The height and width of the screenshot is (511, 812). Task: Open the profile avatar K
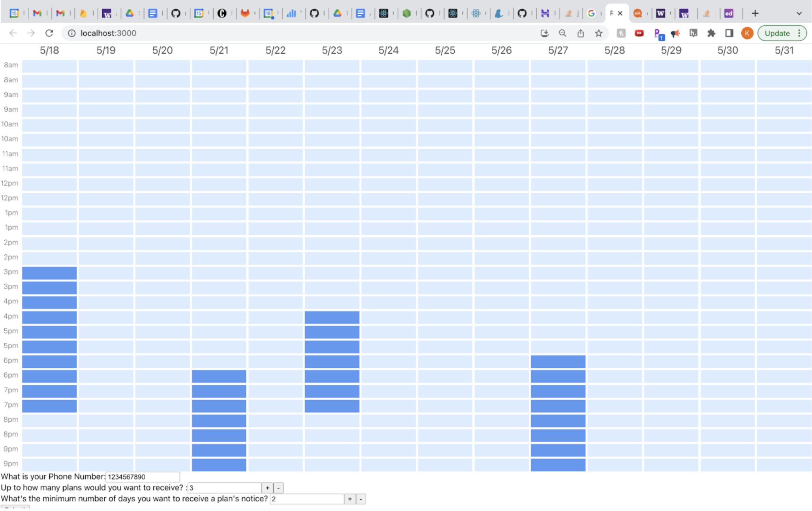[747, 33]
